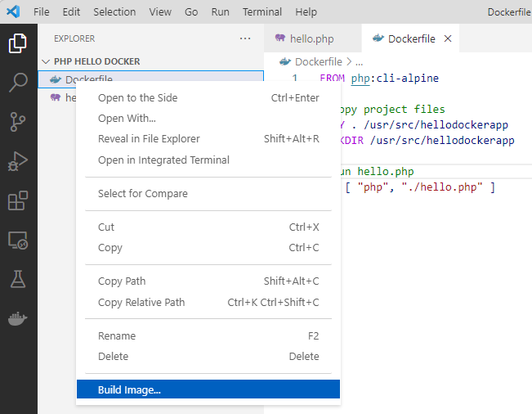Open the Edit menu
Viewport: 532px width, 414px height.
click(x=71, y=12)
